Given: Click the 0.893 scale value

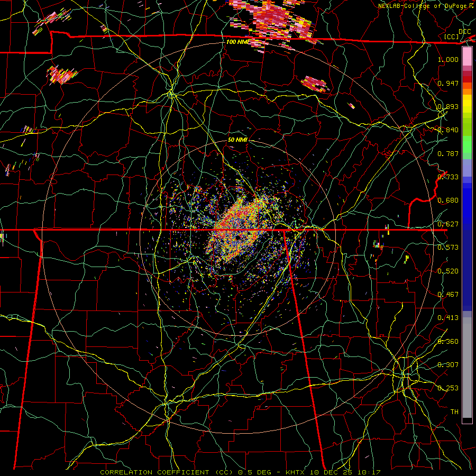Looking at the screenshot, I should [448, 106].
